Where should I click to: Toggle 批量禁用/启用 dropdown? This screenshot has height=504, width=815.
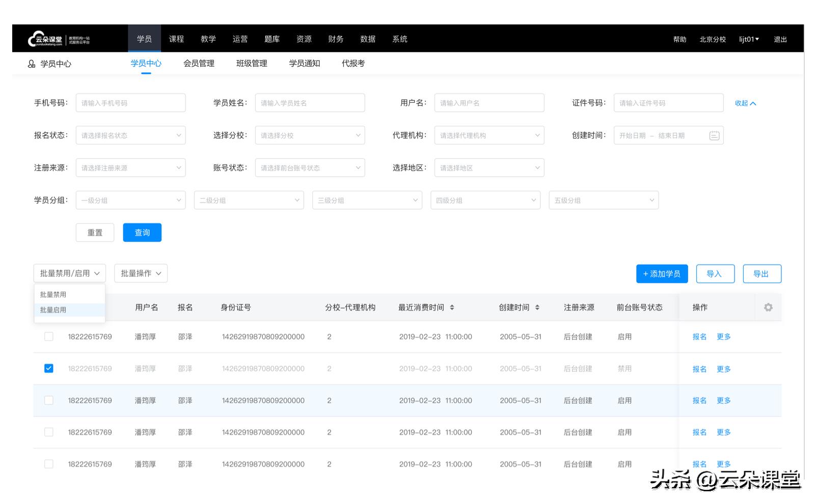pyautogui.click(x=70, y=273)
